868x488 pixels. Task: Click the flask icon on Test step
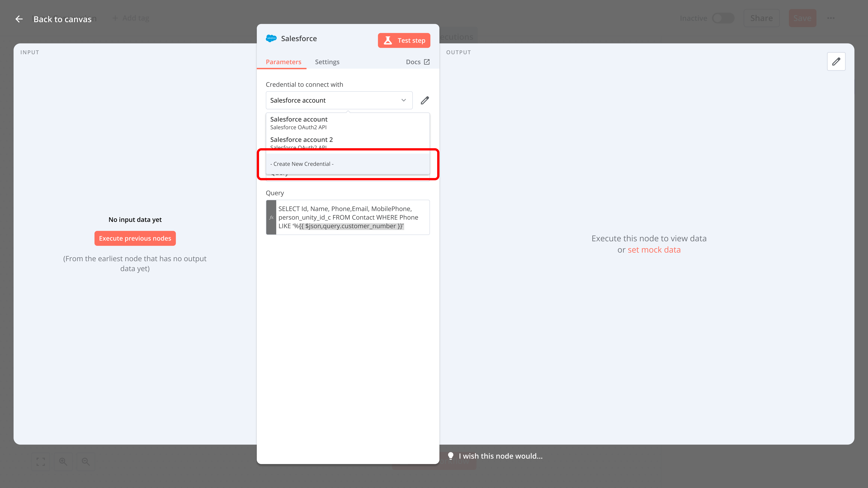[388, 40]
